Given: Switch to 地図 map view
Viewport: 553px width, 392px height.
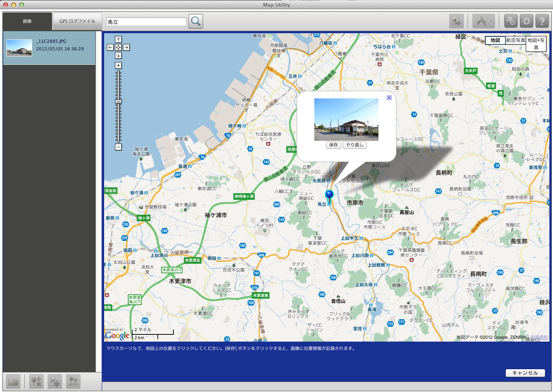Looking at the screenshot, I should coord(495,40).
